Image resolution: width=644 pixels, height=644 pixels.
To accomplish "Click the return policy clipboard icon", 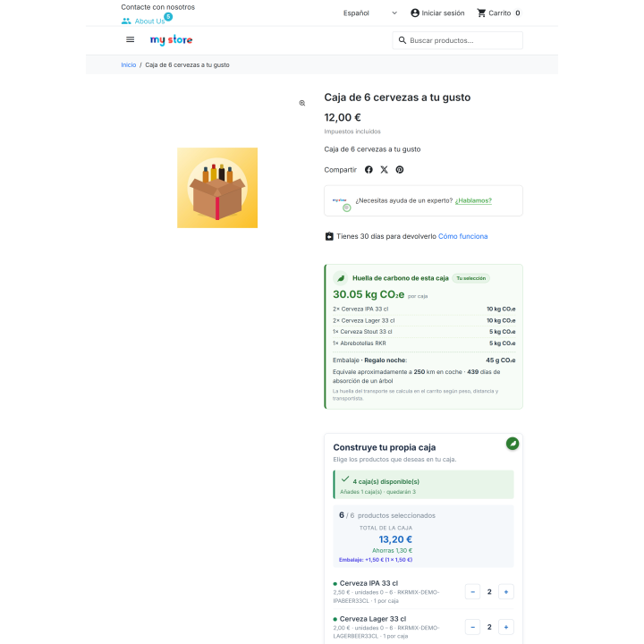I will [x=329, y=236].
